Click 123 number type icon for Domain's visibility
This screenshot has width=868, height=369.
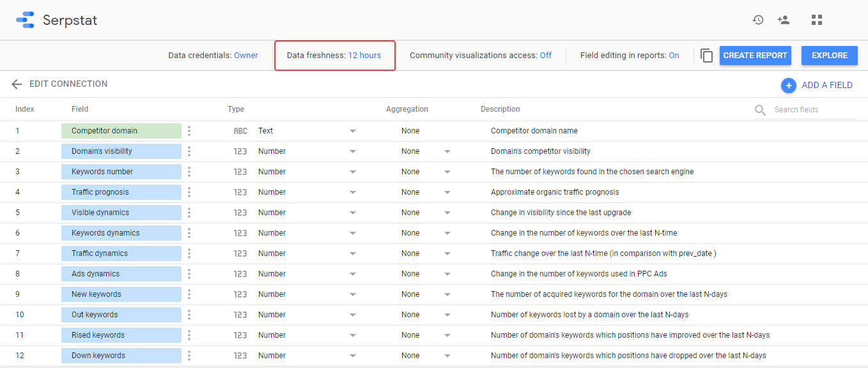pos(240,151)
